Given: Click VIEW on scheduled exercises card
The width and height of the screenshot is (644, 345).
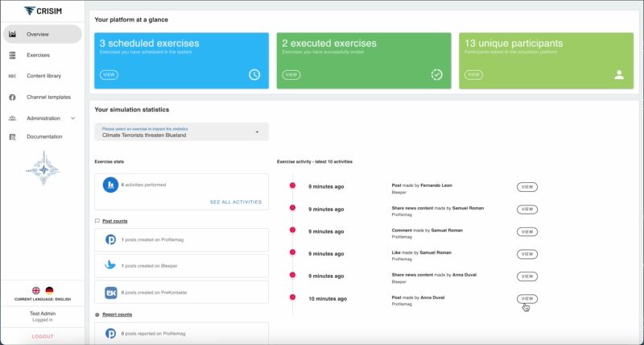Looking at the screenshot, I should [x=109, y=75].
